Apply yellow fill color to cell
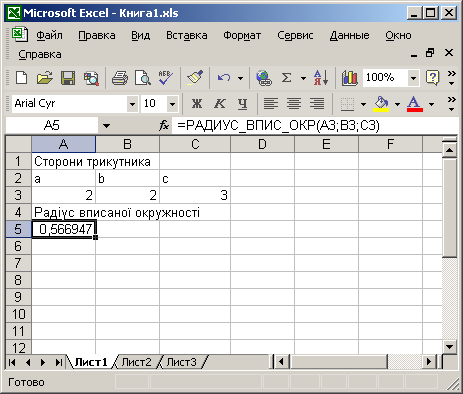Screen dimensions: 463x394 (x=381, y=104)
